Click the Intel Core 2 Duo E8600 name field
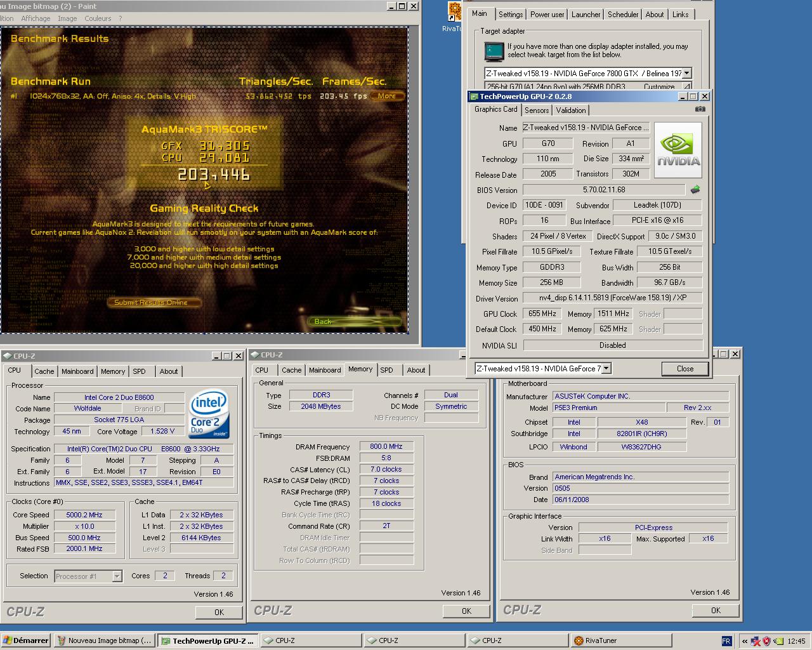812x650 pixels. 119,397
